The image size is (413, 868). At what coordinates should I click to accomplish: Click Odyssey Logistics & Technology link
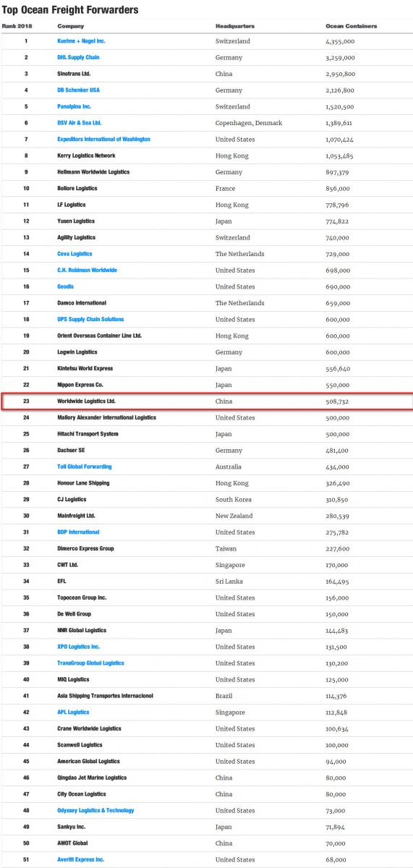point(95,810)
